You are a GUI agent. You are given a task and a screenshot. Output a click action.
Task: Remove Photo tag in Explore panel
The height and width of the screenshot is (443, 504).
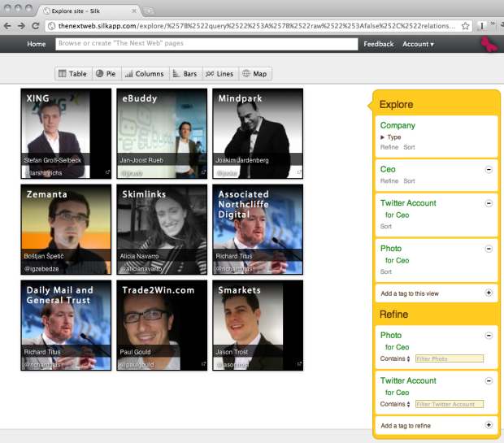click(489, 249)
